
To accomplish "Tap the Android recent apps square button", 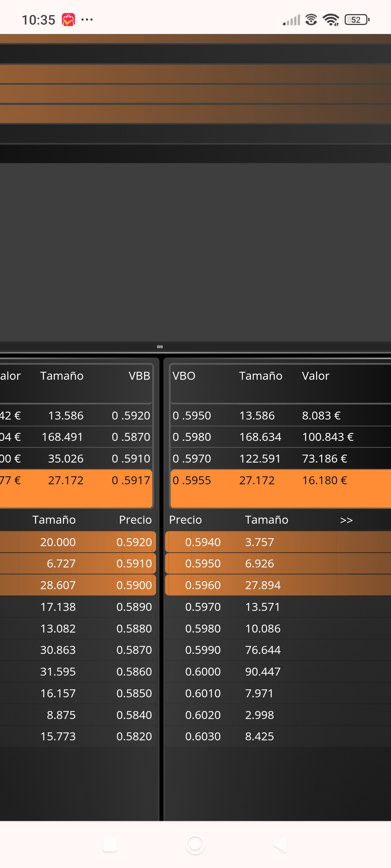I will tap(110, 845).
